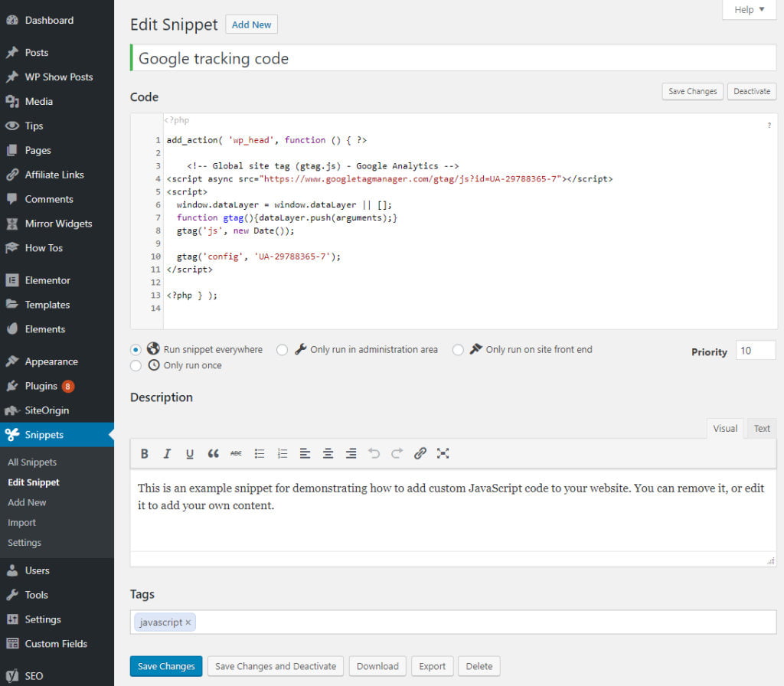Click the blockquote icon in editor toolbar
This screenshot has height=686, width=784.
pos(213,453)
